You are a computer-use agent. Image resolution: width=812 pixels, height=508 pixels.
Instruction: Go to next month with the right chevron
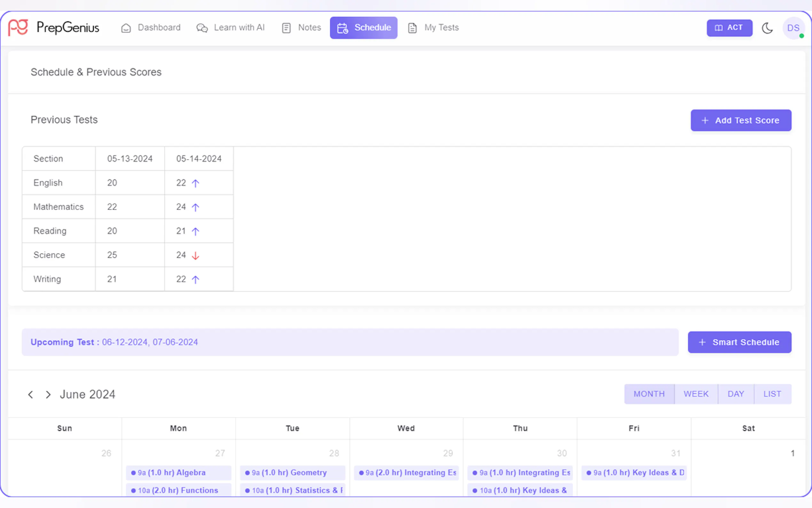coord(48,394)
